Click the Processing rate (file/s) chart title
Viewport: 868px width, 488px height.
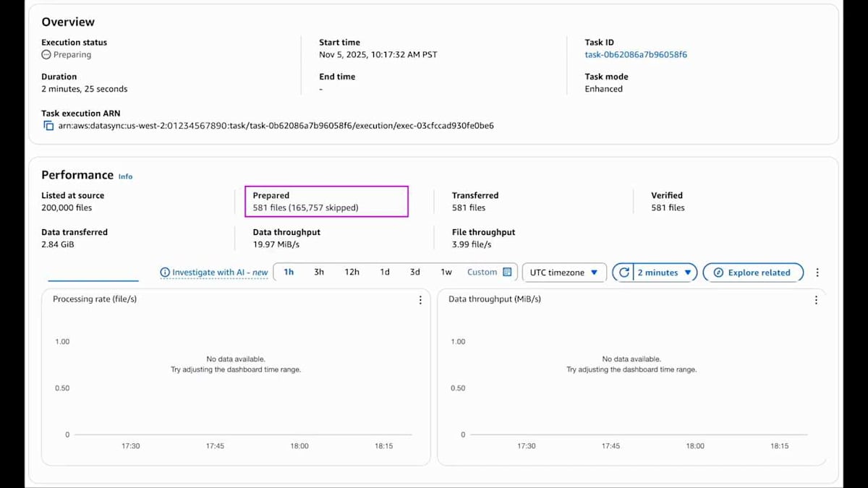(x=95, y=299)
